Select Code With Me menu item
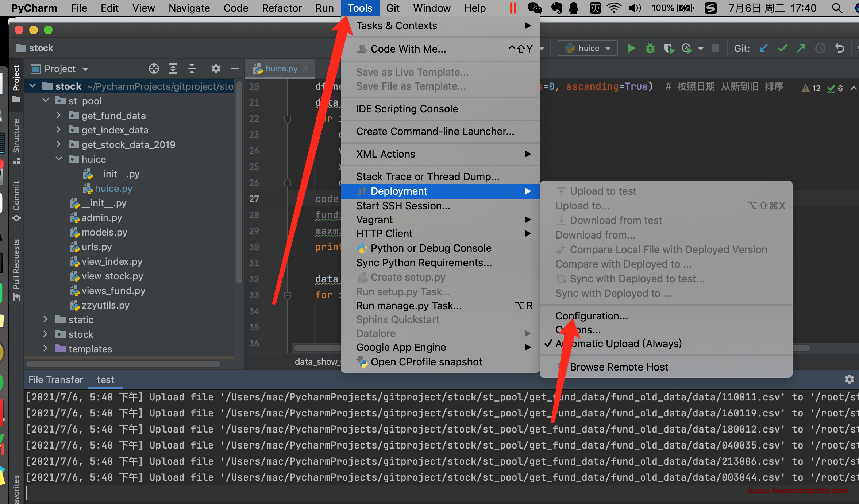The image size is (859, 504). click(x=440, y=49)
